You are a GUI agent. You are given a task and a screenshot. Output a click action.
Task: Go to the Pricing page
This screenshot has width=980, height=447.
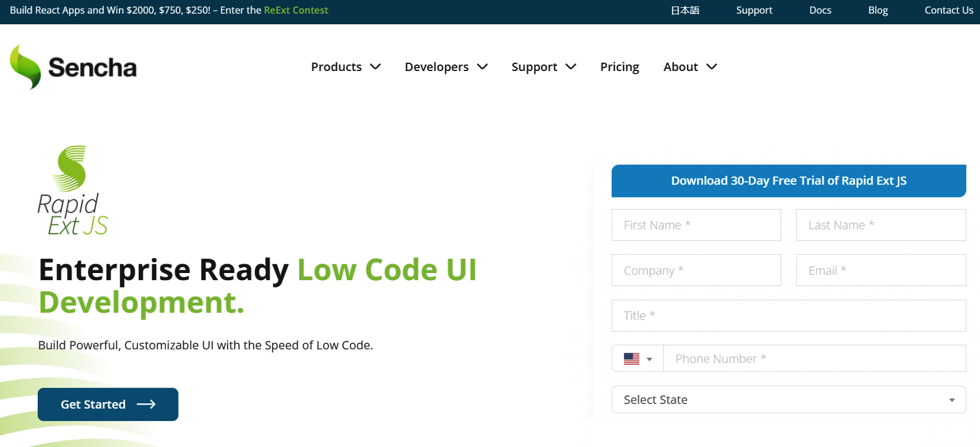[x=620, y=66]
